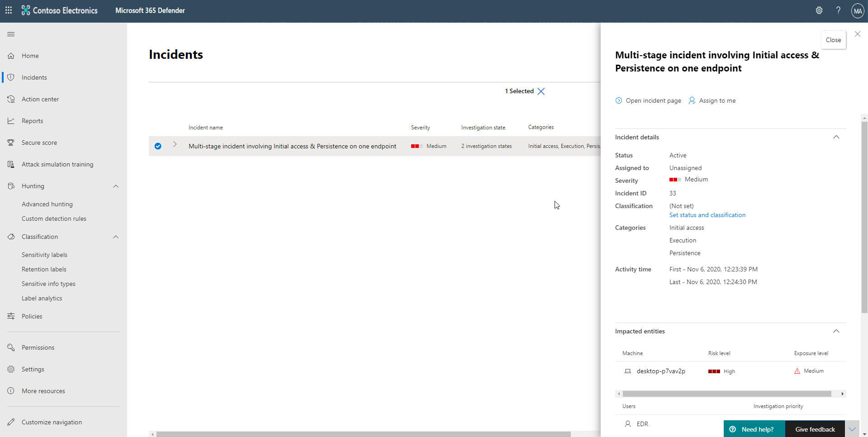The image size is (868, 437).
Task: Open the settings gear in top bar
Action: click(819, 10)
